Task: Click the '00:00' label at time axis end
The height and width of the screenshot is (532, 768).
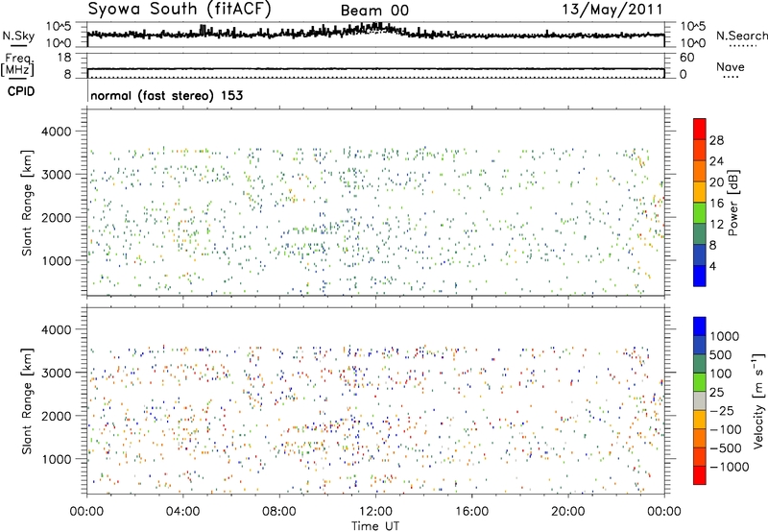Action: point(664,512)
